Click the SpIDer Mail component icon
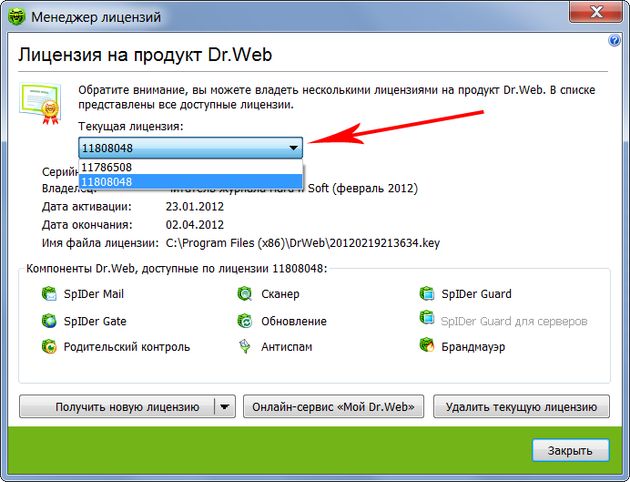This screenshot has width=630, height=482. (x=49, y=294)
